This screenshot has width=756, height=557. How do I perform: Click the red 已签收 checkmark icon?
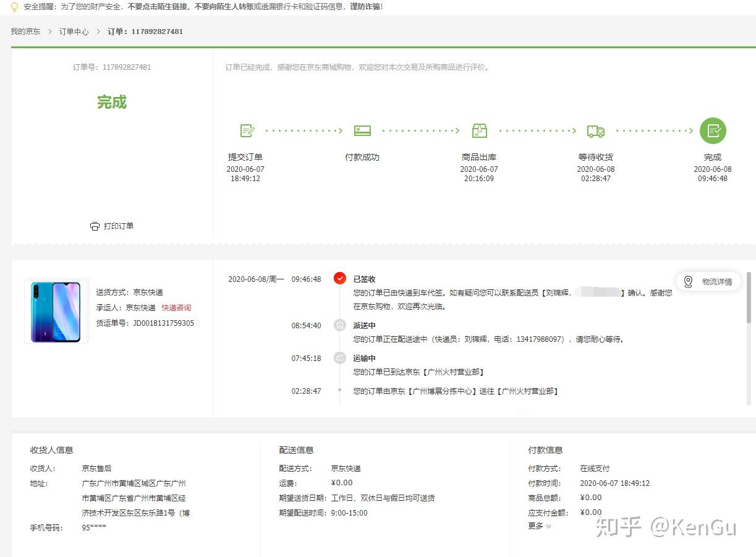[339, 278]
